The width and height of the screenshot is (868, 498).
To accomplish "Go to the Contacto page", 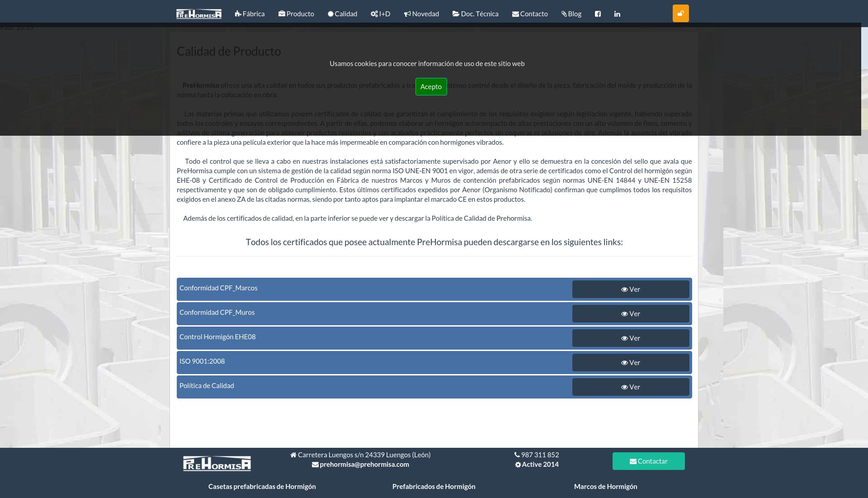I will [x=530, y=14].
